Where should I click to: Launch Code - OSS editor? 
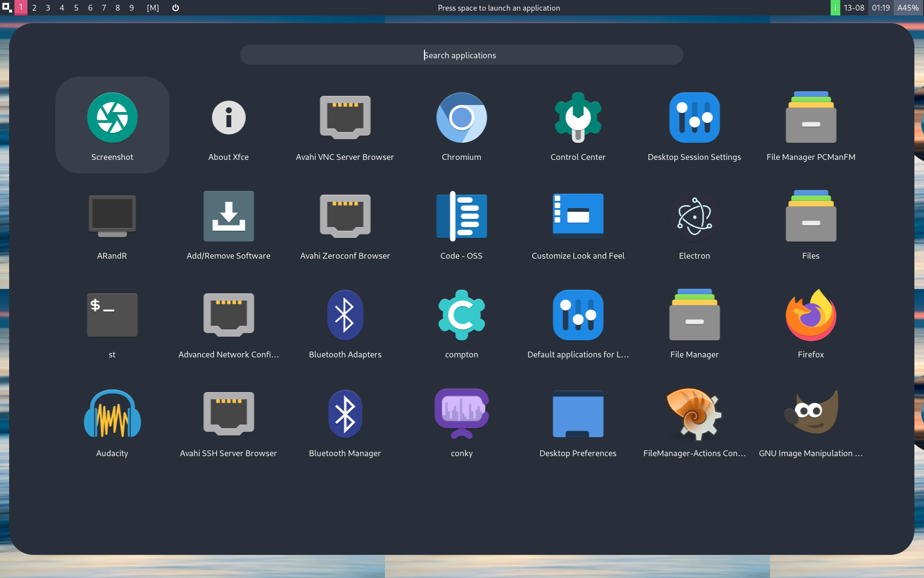(462, 224)
